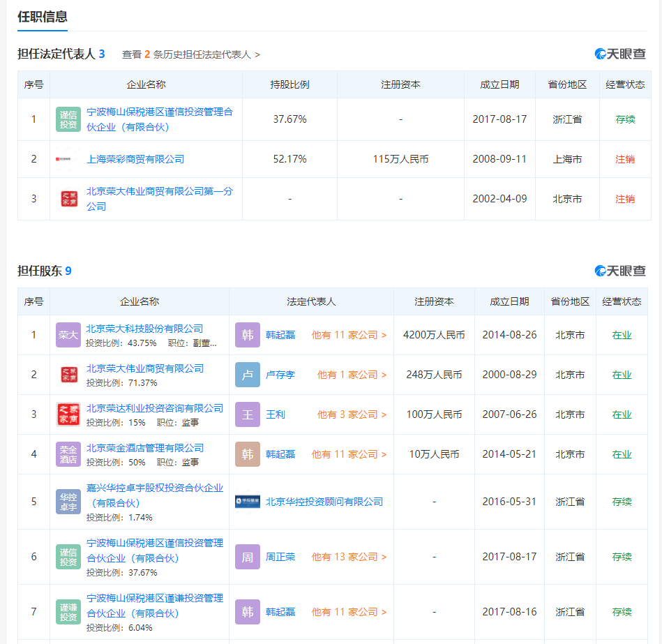Click the 华控卓宇 logo icon
662x644 pixels.
tap(68, 498)
